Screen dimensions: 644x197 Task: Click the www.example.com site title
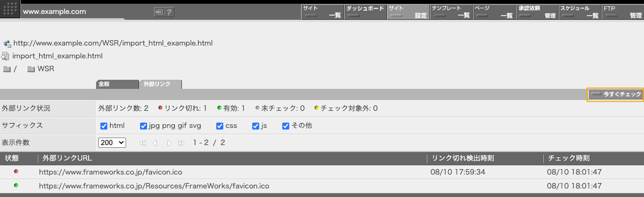(x=55, y=11)
